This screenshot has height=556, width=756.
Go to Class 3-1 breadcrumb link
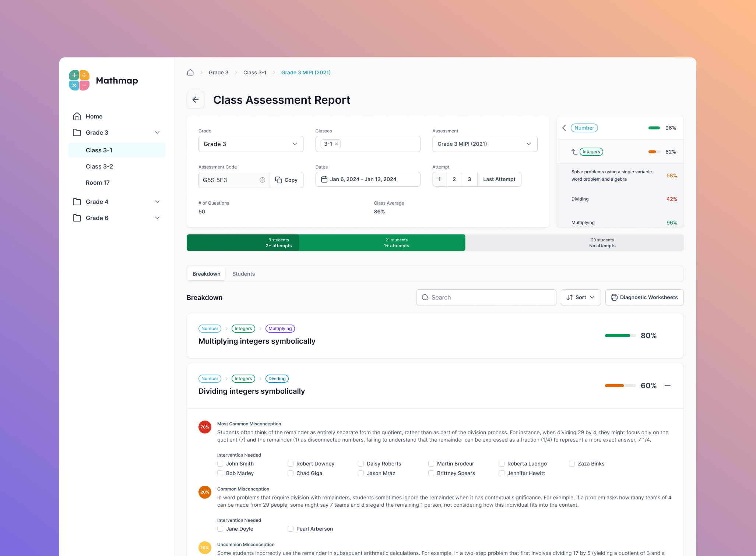coord(255,72)
